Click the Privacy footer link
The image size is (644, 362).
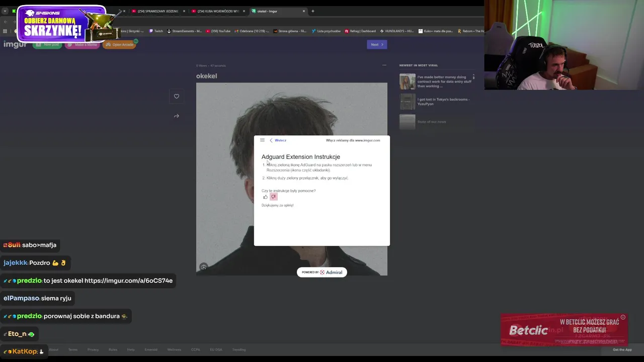(x=93, y=349)
